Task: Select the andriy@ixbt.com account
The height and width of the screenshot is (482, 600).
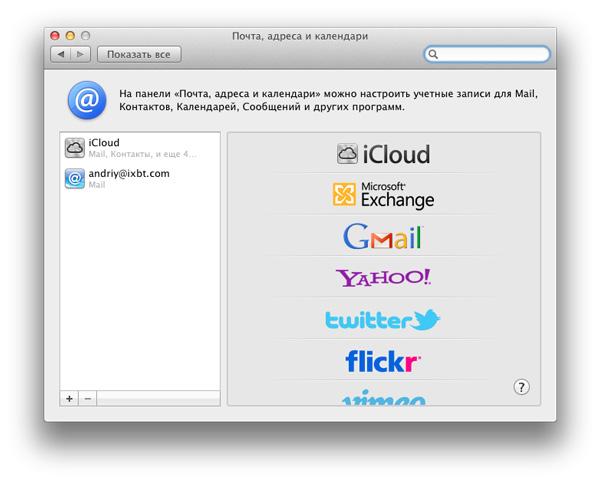Action: click(x=140, y=179)
